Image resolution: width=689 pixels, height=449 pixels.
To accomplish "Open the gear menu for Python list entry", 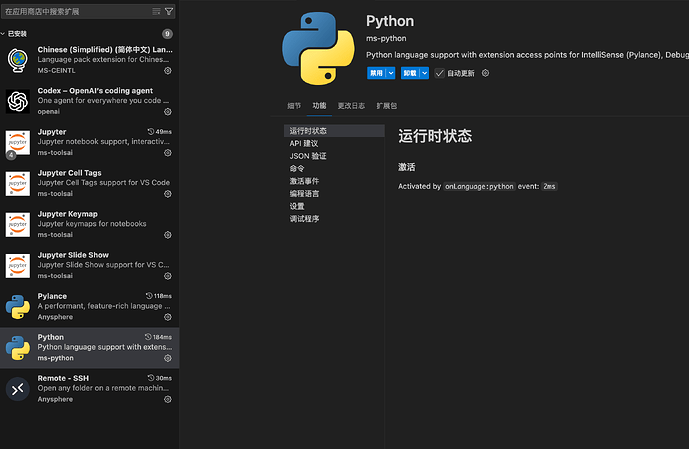I will coord(167,358).
